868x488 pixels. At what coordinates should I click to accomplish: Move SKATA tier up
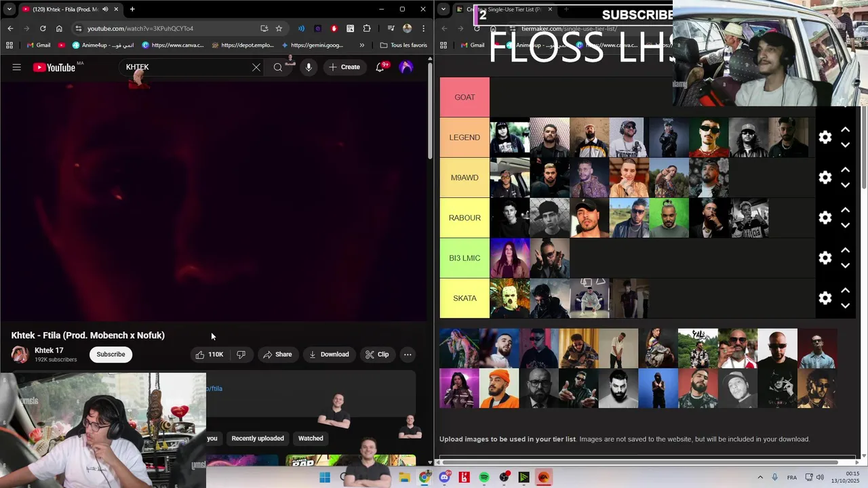coord(846,290)
